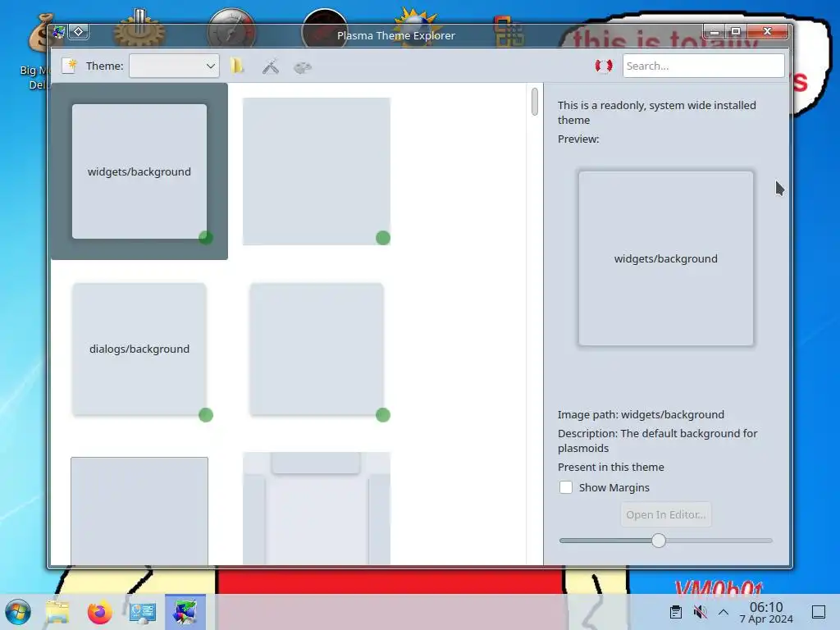This screenshot has height=630, width=840.
Task: Maximize the Plasma Theme Explorer window
Action: tap(736, 32)
